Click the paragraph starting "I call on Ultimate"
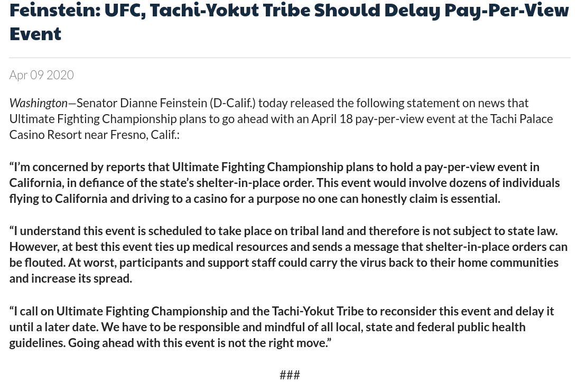 282,327
